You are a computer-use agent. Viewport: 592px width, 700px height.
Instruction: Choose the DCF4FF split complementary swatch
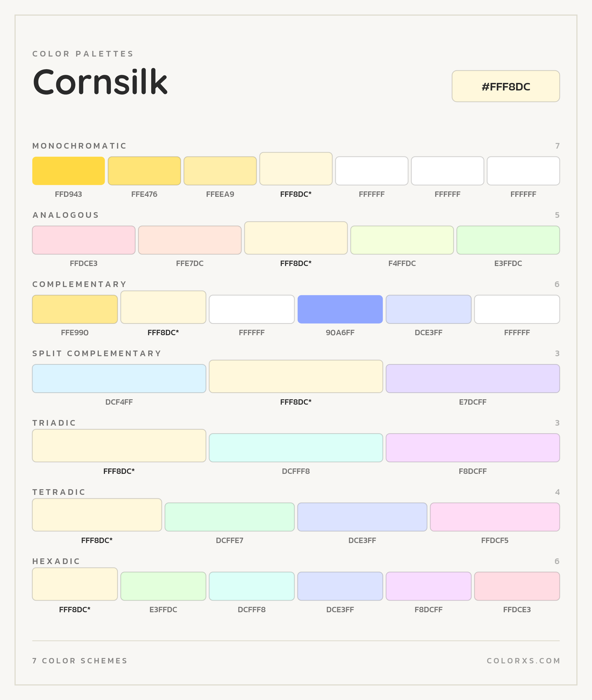point(119,378)
